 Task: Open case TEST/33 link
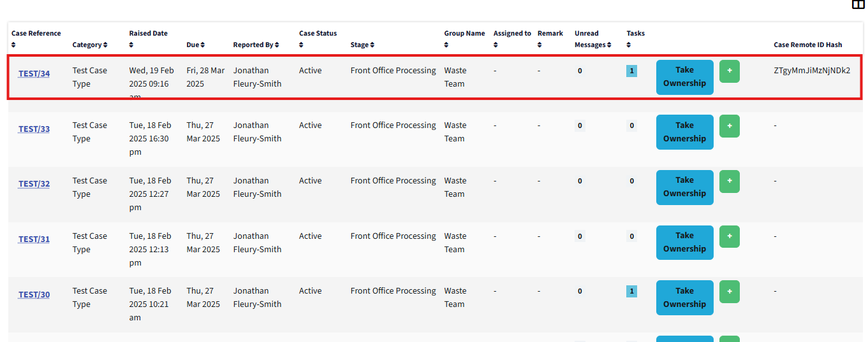[34, 129]
